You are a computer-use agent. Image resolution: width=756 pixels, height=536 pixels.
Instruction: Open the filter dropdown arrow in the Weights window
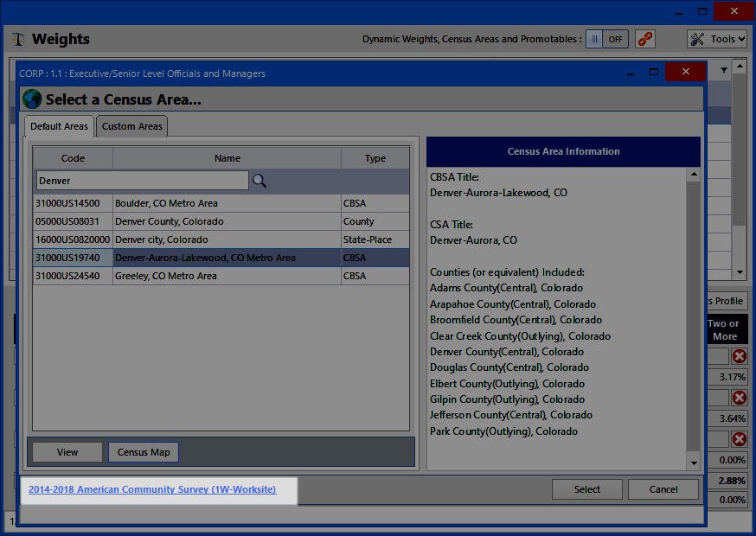[x=724, y=71]
